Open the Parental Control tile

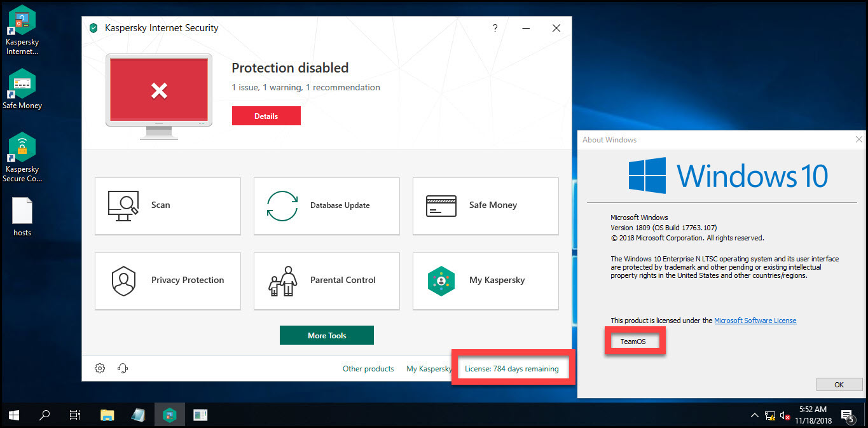click(x=327, y=281)
